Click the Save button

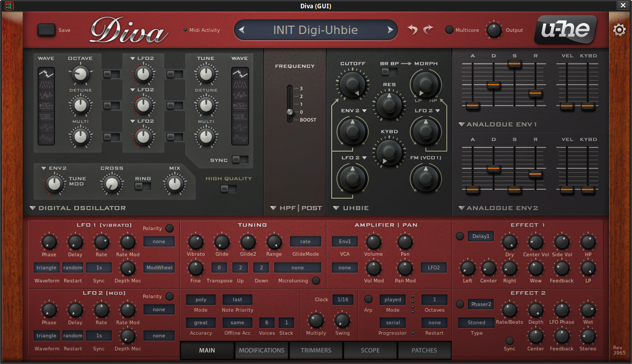click(x=47, y=30)
